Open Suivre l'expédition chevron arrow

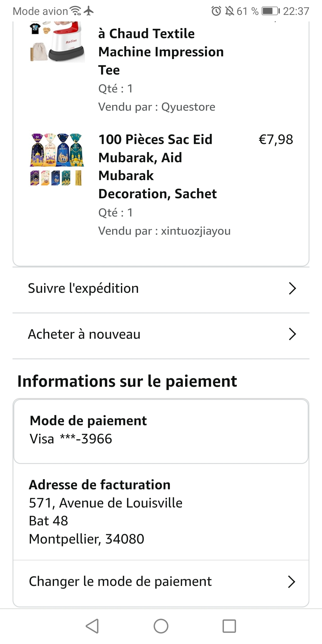pyautogui.click(x=292, y=288)
